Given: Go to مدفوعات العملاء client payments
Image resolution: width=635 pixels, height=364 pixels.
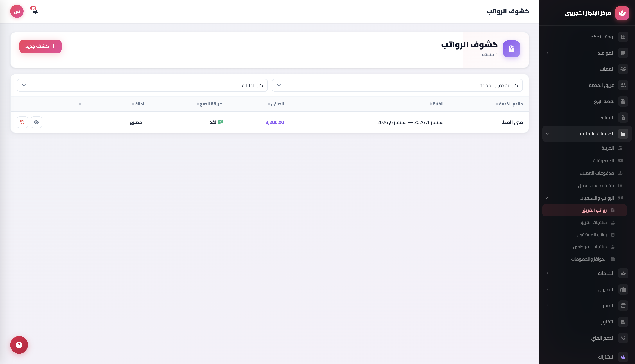Looking at the screenshot, I should pyautogui.click(x=585, y=173).
